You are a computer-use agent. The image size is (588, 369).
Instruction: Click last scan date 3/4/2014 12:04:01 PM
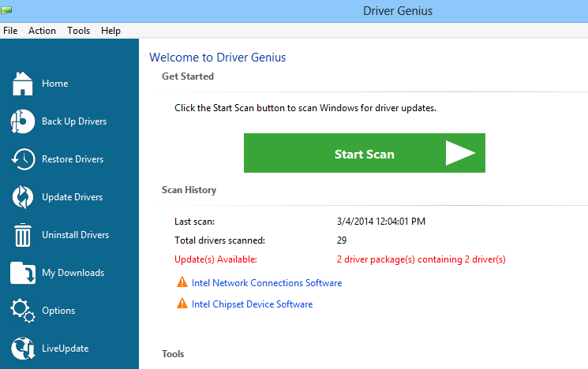coord(381,222)
